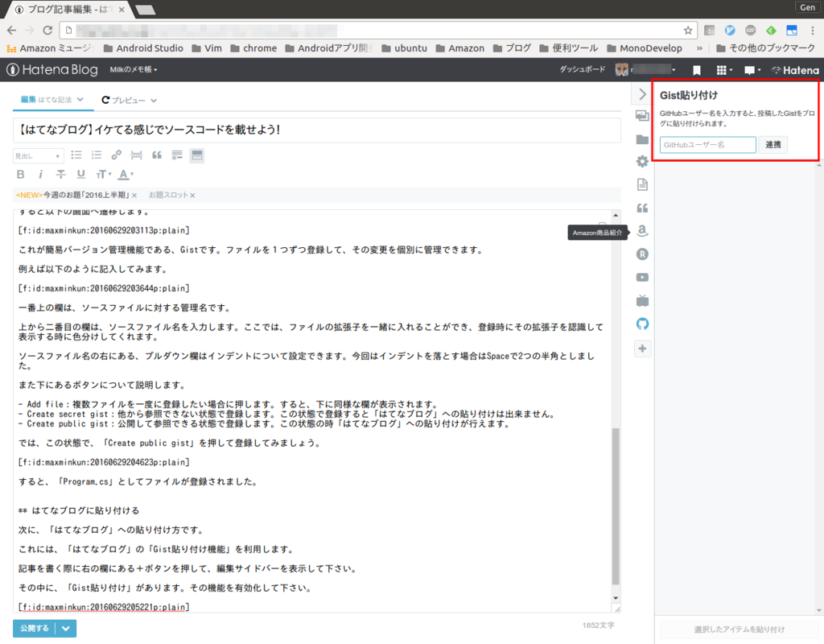Apply underline formatting with the U icon
The image size is (824, 644).
pyautogui.click(x=81, y=174)
